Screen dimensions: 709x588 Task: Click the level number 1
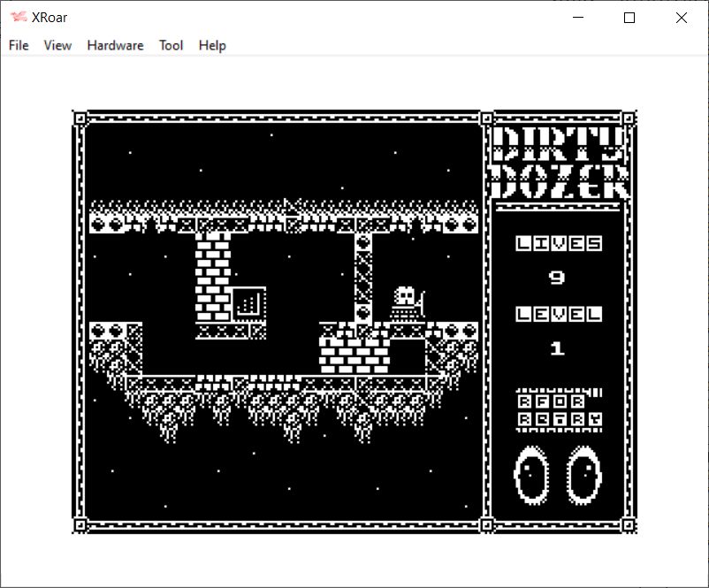pyautogui.click(x=557, y=348)
